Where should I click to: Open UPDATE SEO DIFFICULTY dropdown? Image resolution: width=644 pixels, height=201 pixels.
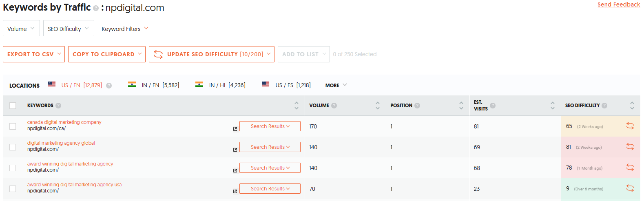point(212,54)
